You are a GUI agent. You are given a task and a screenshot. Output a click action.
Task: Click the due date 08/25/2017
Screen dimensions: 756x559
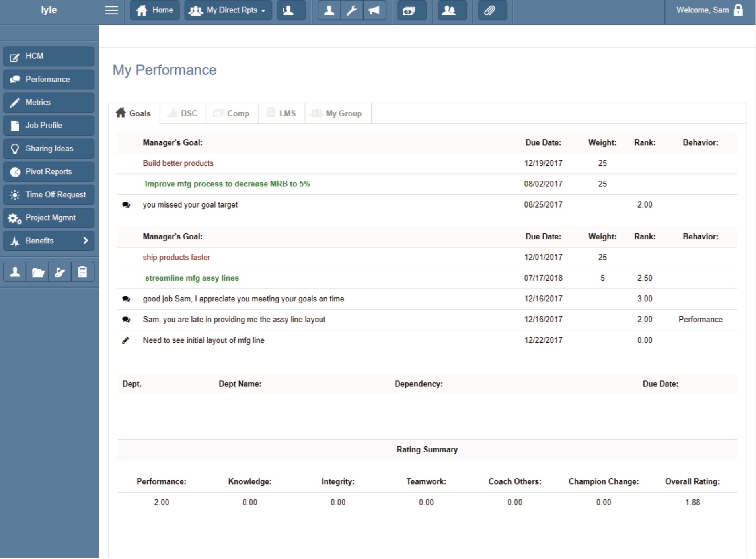[x=543, y=205]
